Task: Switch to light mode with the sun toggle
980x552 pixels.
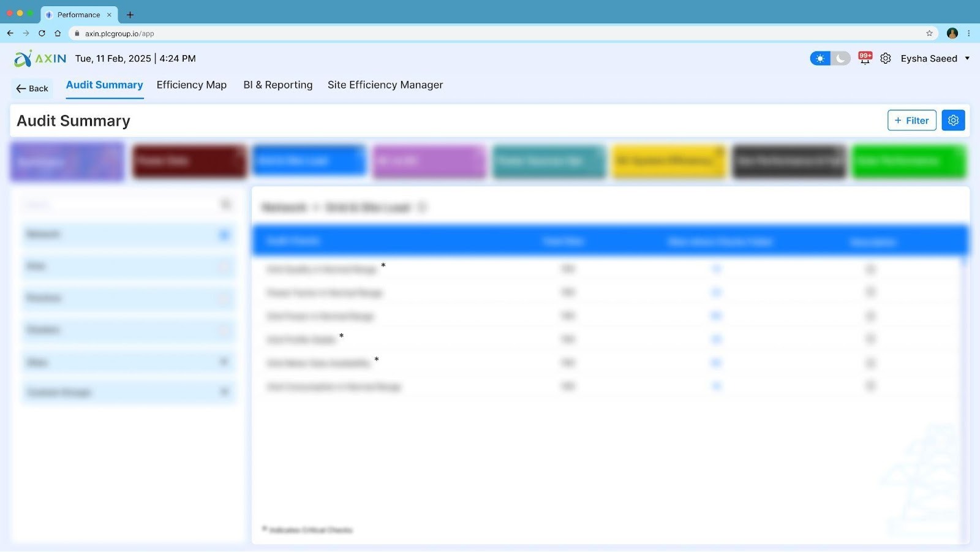Action: [x=820, y=58]
